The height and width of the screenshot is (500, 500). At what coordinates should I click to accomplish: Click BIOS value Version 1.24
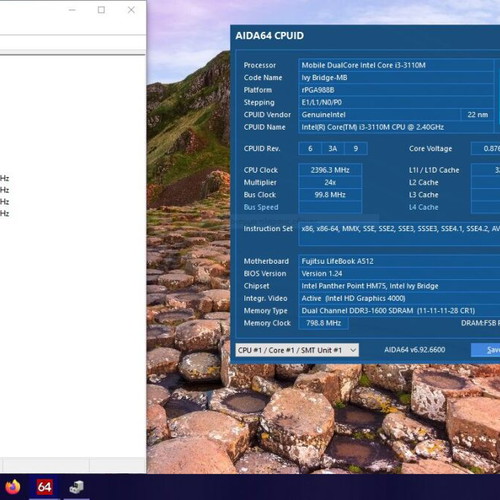point(399,273)
